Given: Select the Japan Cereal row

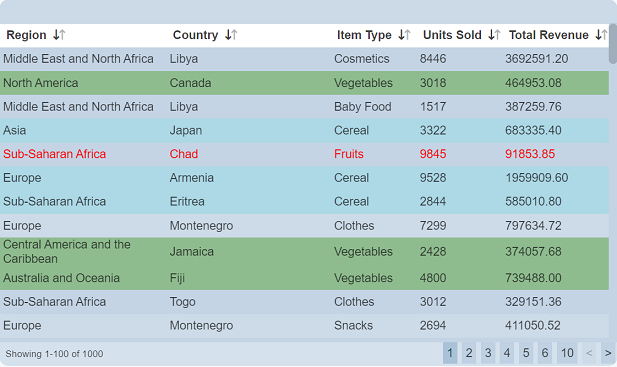Looking at the screenshot, I should coord(304,130).
